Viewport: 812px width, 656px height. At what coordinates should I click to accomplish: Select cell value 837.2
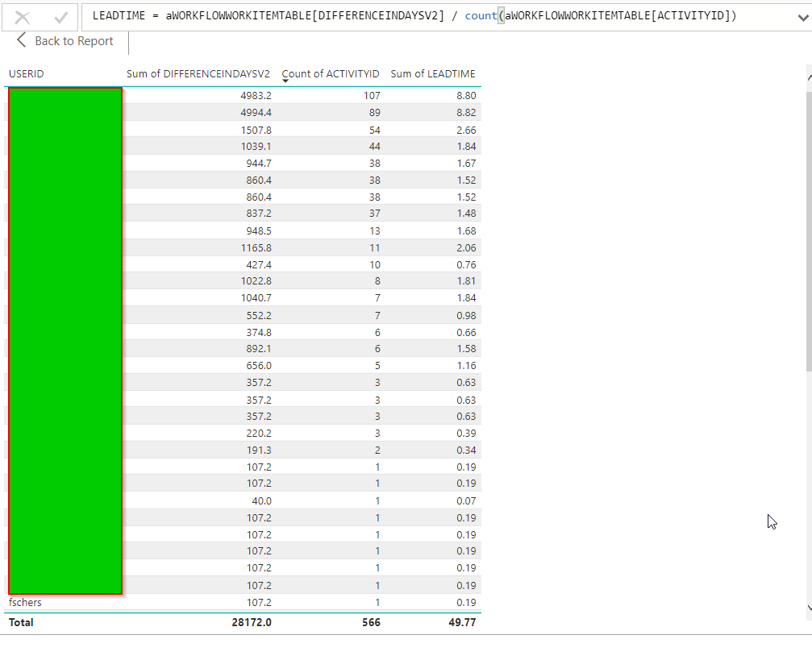click(x=259, y=213)
